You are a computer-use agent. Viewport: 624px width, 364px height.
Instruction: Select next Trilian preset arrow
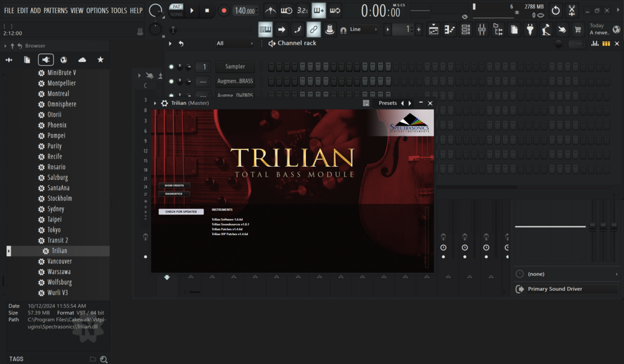[410, 104]
